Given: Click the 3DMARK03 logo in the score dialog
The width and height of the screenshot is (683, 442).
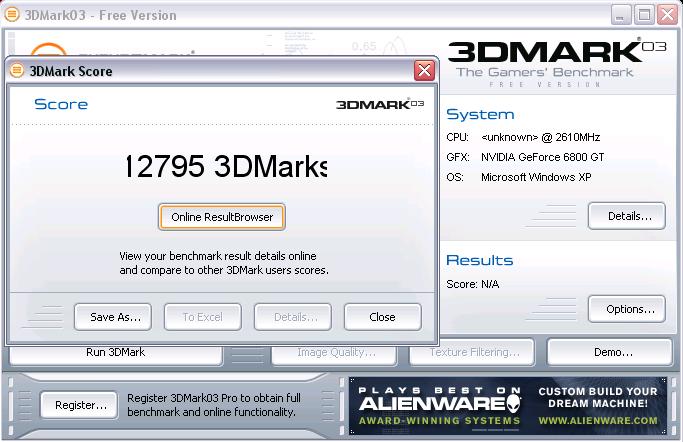Looking at the screenshot, I should tap(380, 104).
